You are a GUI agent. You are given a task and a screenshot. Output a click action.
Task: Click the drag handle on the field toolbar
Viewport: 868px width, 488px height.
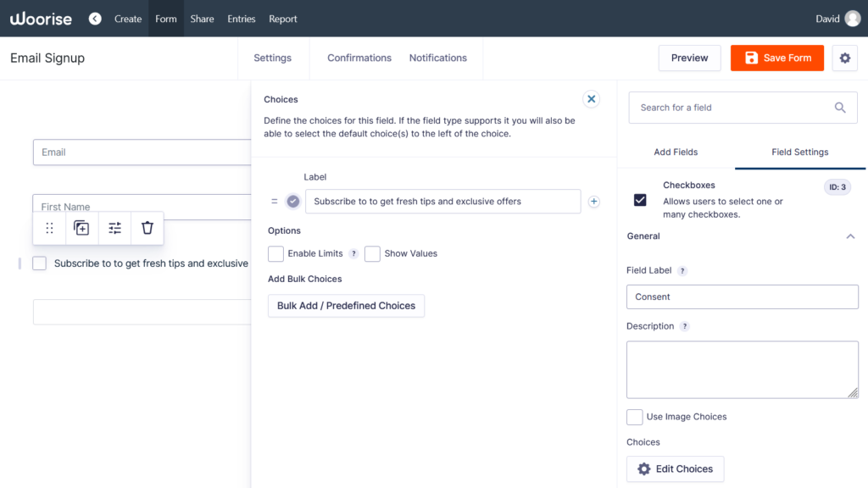49,228
